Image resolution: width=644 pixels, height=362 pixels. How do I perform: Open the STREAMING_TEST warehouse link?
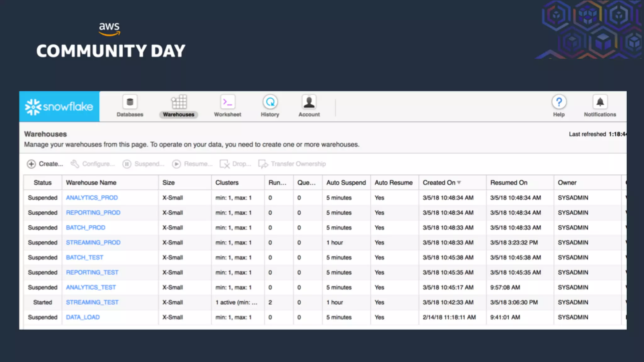[x=92, y=302]
